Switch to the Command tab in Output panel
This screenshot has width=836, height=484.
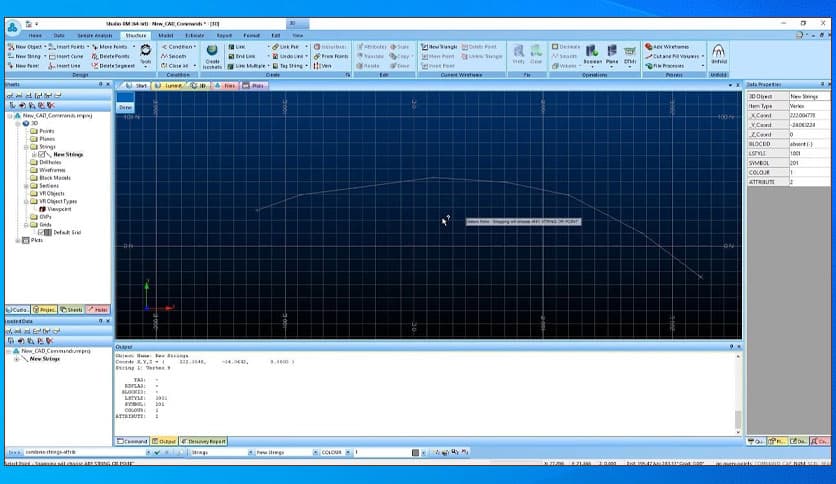click(132, 441)
